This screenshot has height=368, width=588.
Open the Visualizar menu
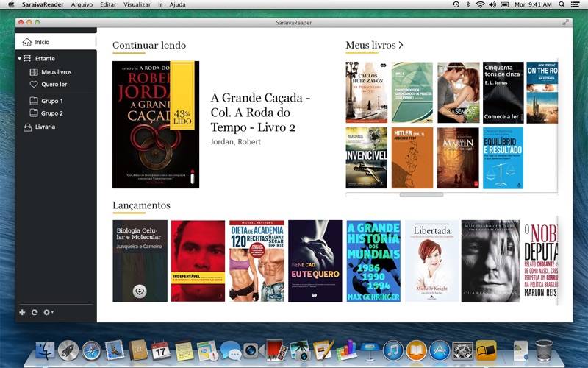coord(137,4)
